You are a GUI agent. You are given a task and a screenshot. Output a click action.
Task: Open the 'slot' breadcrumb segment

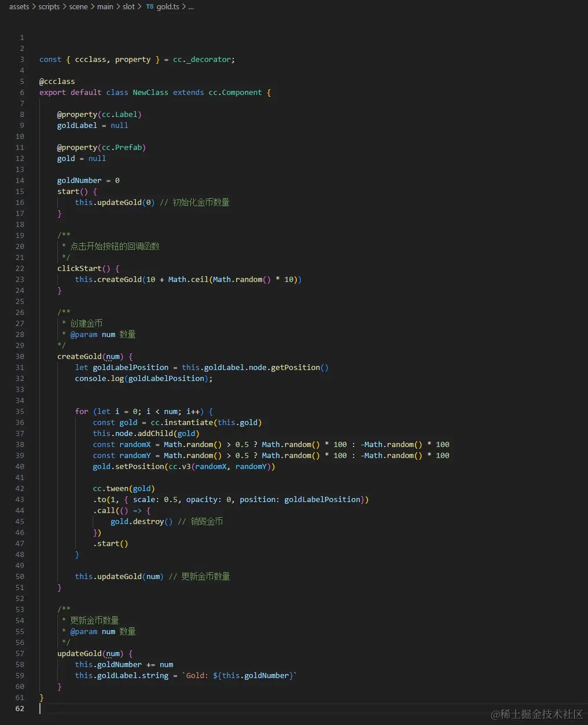[128, 7]
